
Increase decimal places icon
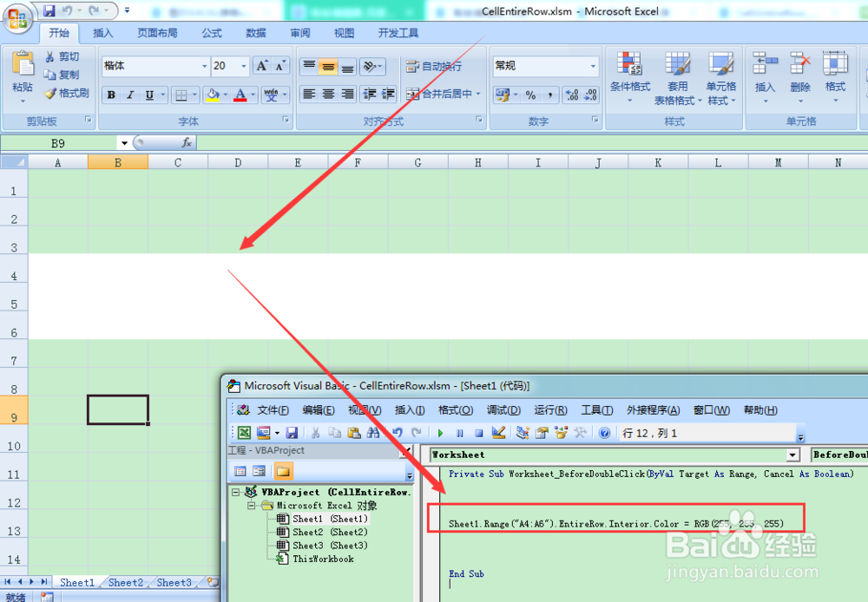click(572, 95)
